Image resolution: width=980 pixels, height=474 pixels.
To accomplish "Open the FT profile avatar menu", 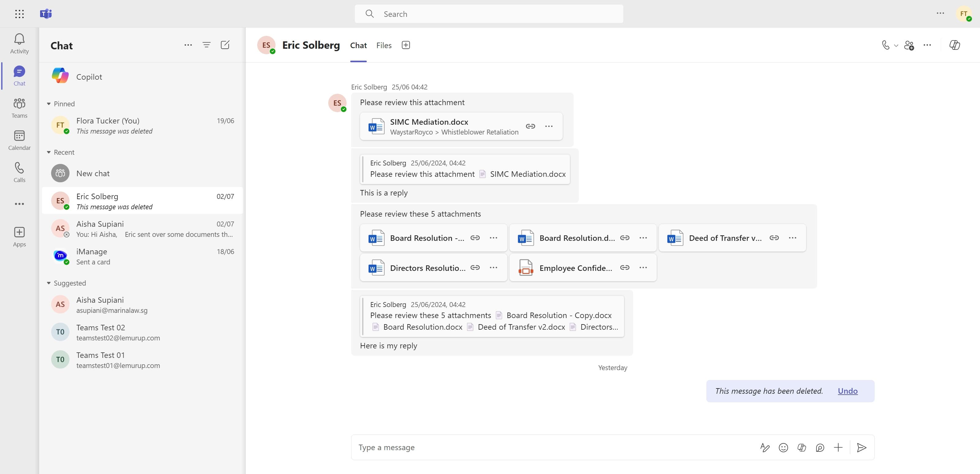I will (x=964, y=14).
